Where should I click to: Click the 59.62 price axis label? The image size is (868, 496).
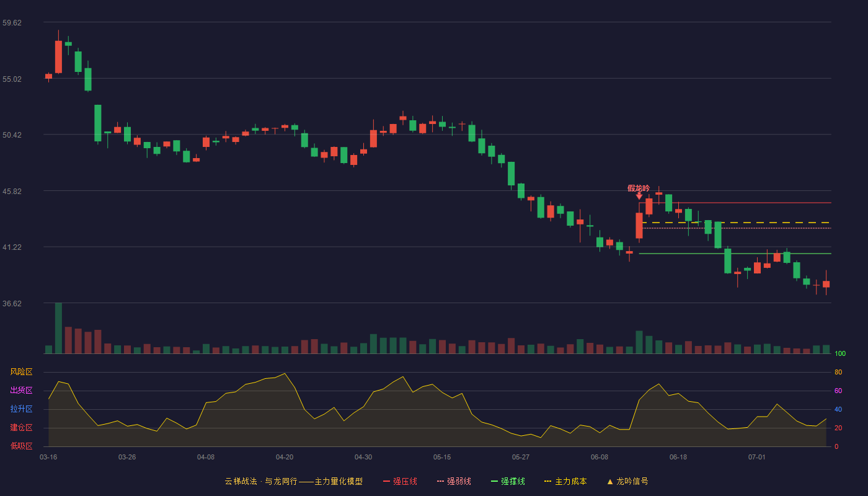tap(12, 23)
